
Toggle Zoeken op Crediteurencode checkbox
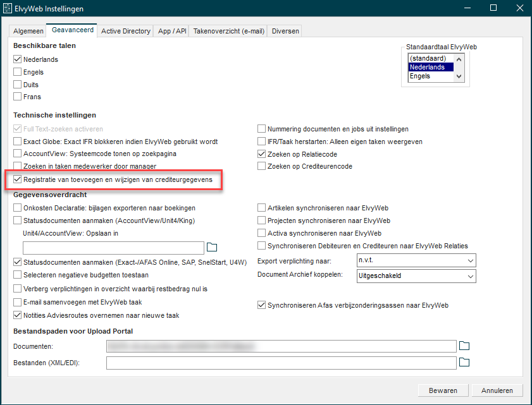click(x=262, y=166)
